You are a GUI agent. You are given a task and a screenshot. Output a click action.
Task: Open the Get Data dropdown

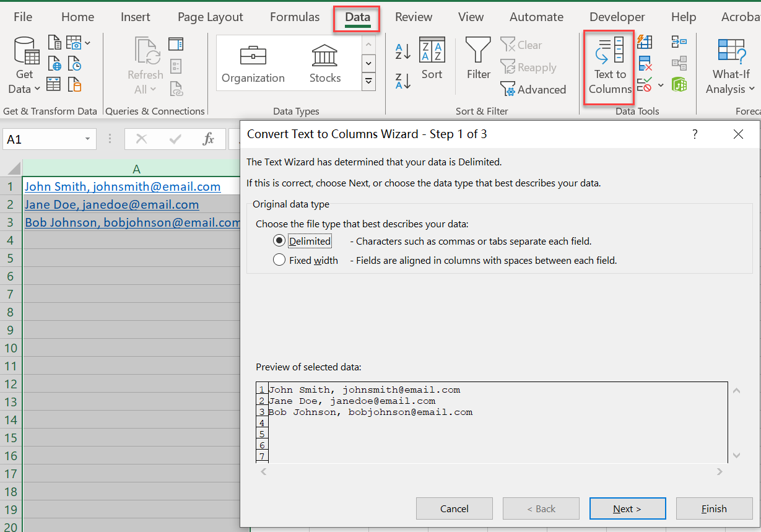24,66
